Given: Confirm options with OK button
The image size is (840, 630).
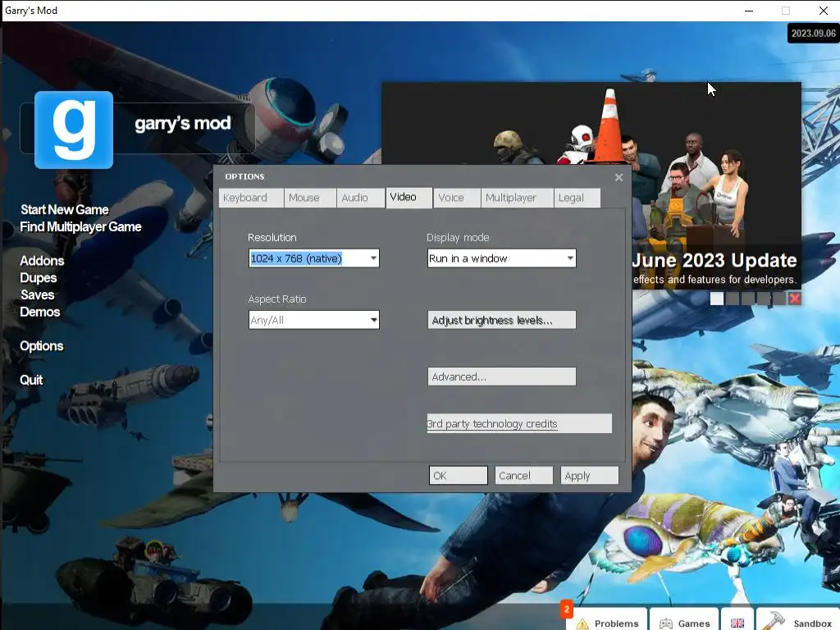Looking at the screenshot, I should [x=458, y=476].
